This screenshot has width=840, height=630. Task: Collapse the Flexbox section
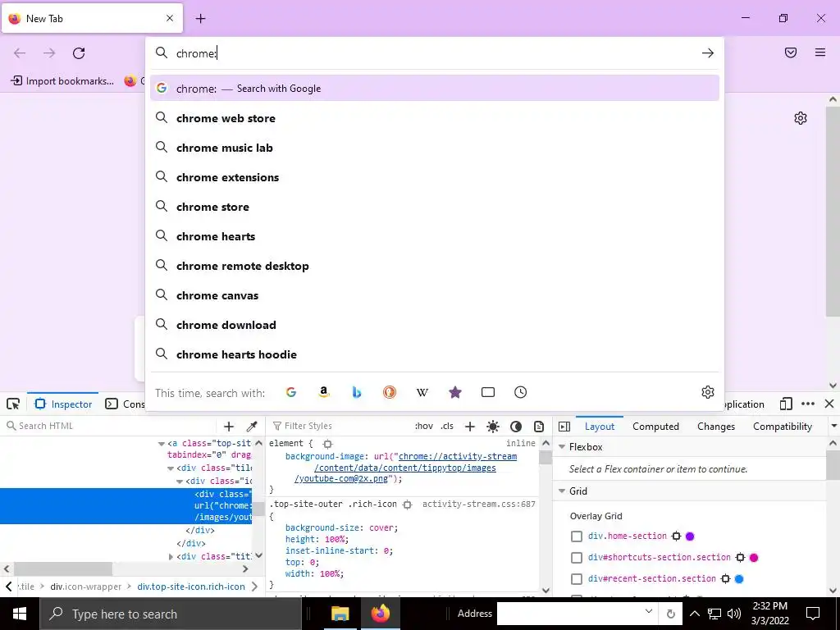coord(562,447)
